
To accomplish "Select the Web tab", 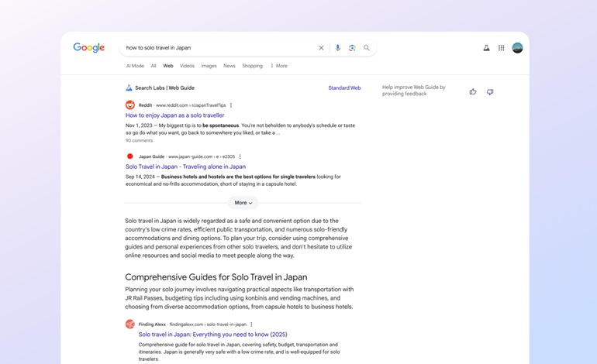I will (x=168, y=66).
